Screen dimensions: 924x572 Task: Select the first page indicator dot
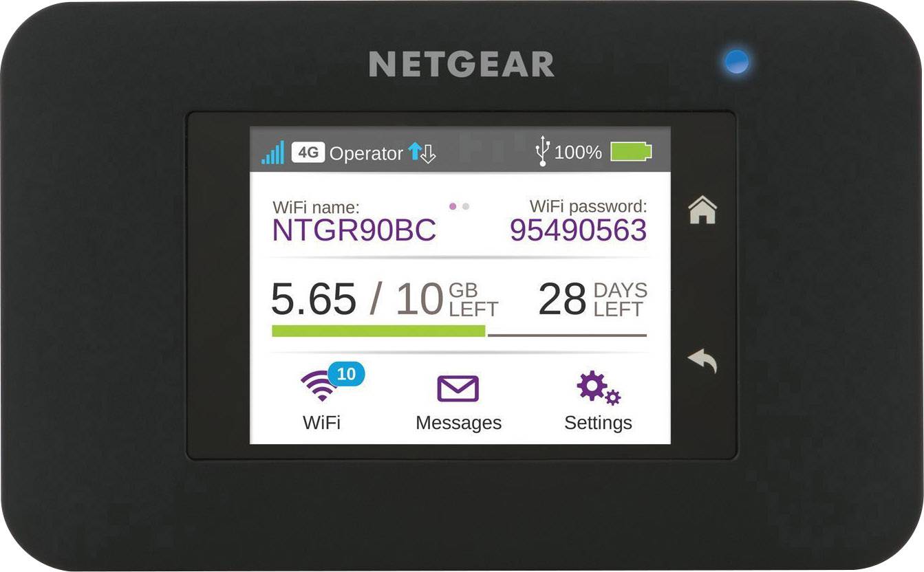click(453, 206)
